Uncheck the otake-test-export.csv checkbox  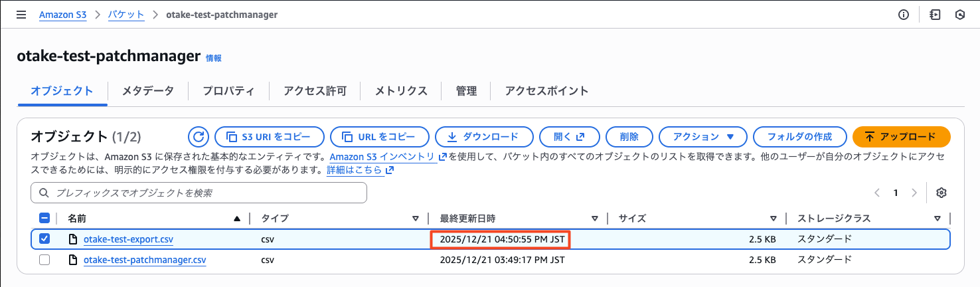[44, 239]
